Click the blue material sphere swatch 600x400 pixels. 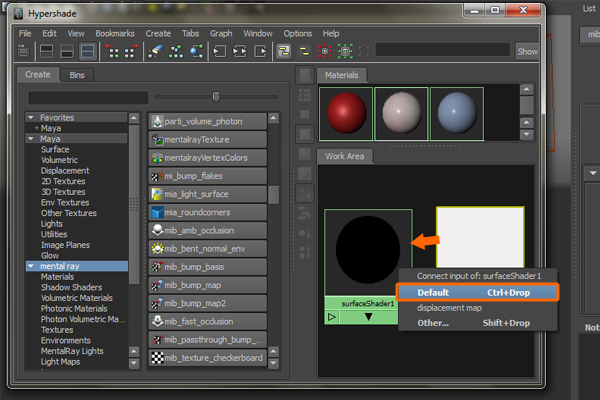(x=457, y=112)
